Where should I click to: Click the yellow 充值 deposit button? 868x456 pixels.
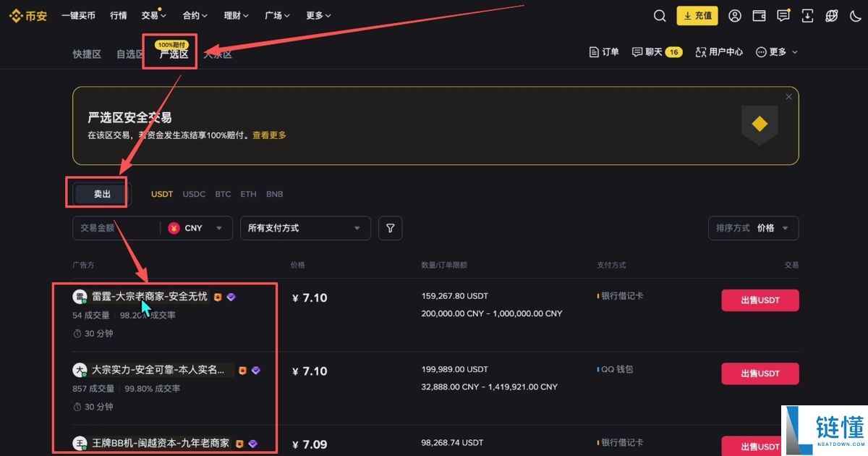coord(697,15)
